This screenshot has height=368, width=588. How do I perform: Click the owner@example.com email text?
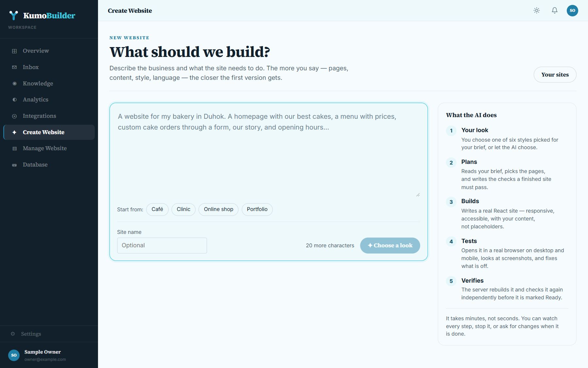(45, 359)
